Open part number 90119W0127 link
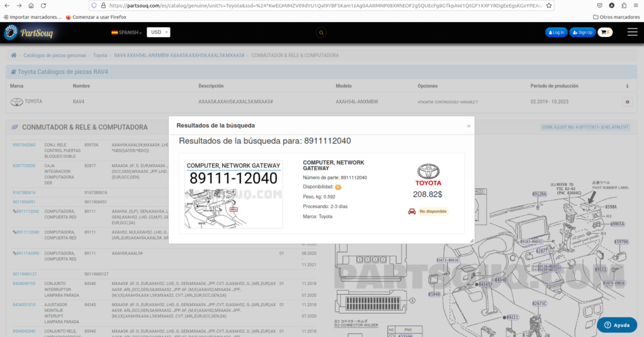Image resolution: width=644 pixels, height=337 pixels. pyautogui.click(x=25, y=274)
